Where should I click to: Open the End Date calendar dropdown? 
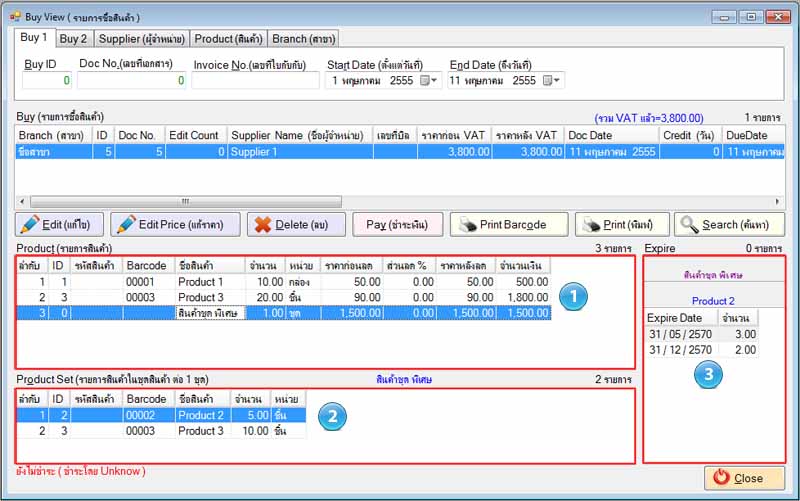click(x=552, y=81)
